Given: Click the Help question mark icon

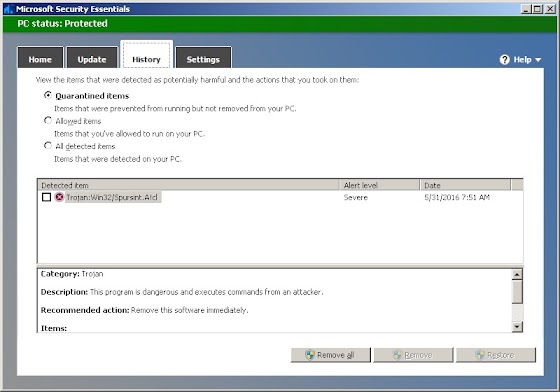Looking at the screenshot, I should (504, 60).
